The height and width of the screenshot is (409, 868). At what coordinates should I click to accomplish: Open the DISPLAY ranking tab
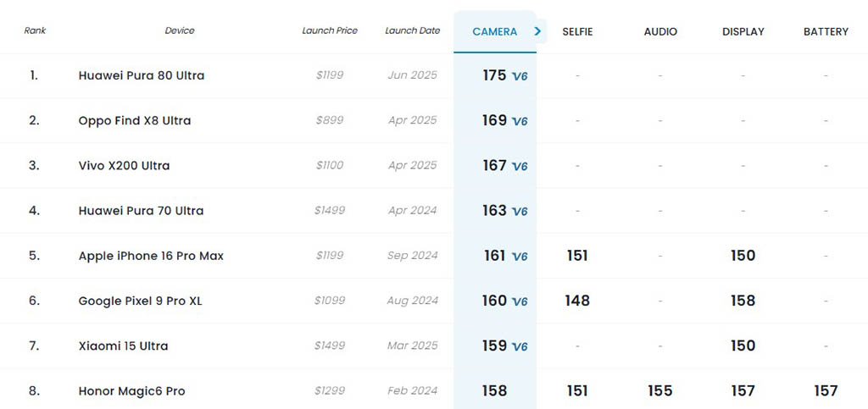pyautogui.click(x=743, y=32)
